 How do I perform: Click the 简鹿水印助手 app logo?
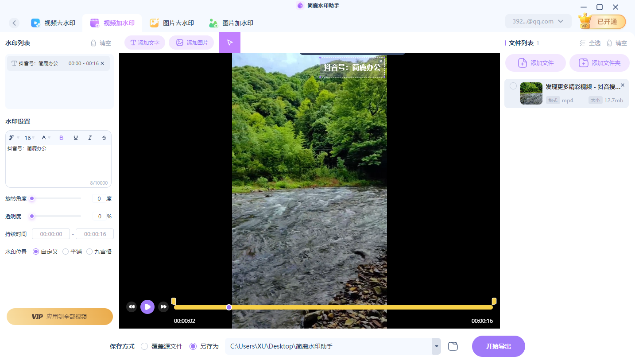[300, 6]
